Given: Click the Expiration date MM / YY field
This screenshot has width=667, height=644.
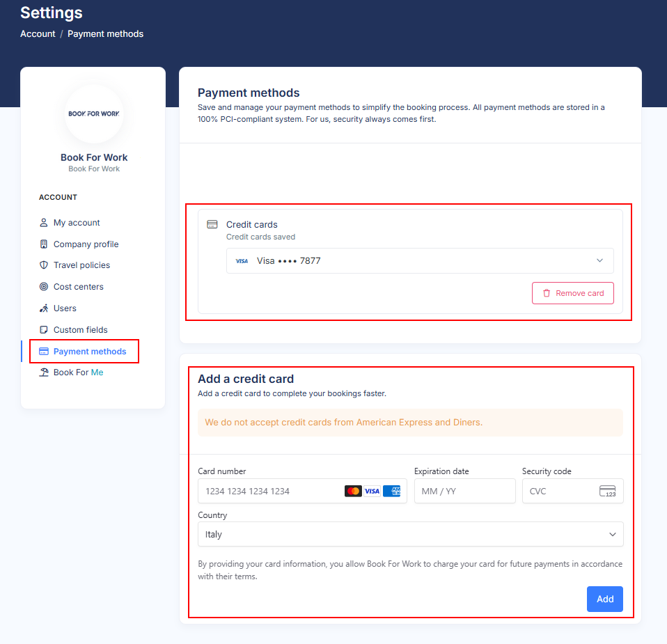Looking at the screenshot, I should click(464, 491).
